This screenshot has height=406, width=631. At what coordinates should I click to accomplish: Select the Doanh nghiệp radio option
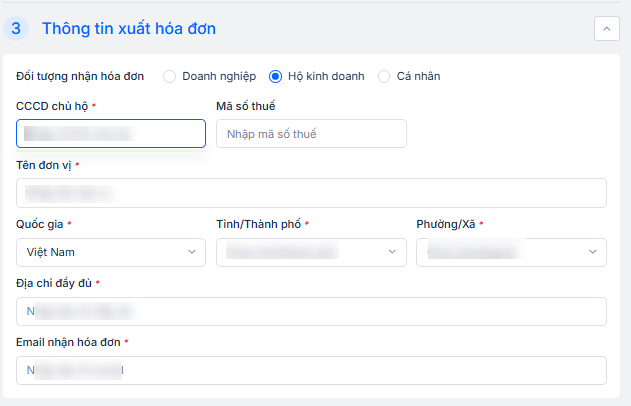tap(169, 76)
